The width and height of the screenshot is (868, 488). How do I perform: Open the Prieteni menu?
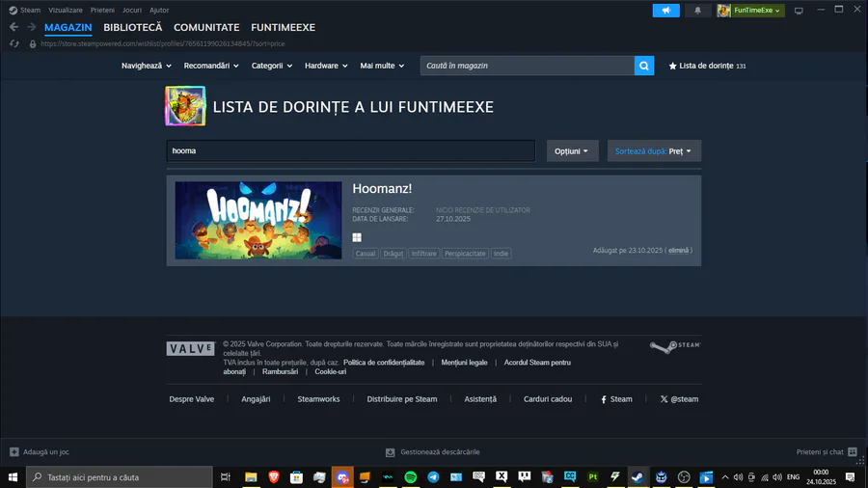(x=102, y=10)
